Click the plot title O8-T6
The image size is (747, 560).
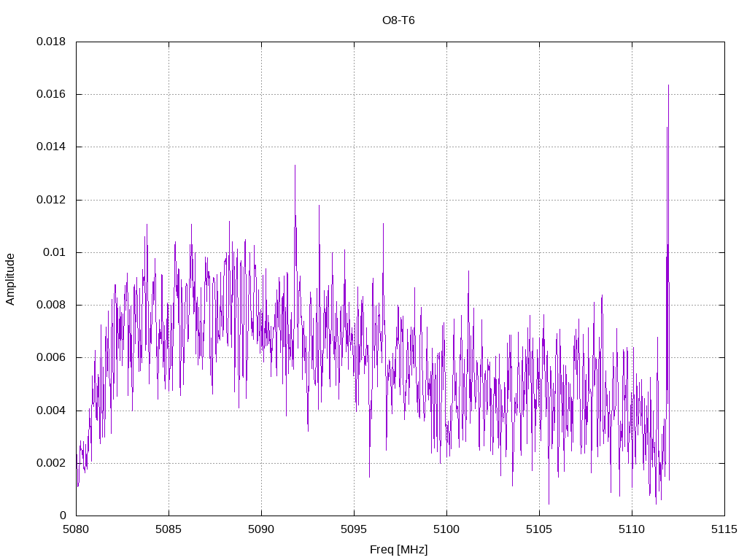[x=398, y=20]
